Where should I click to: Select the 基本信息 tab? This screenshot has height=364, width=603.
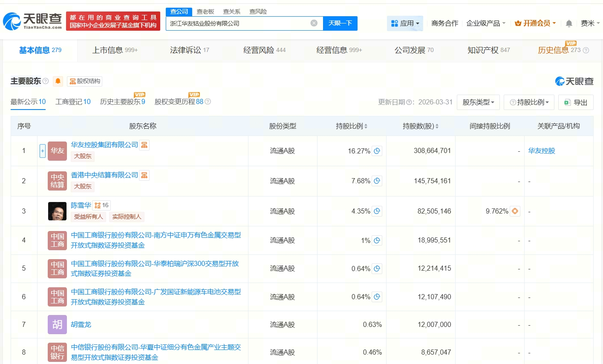pyautogui.click(x=40, y=50)
